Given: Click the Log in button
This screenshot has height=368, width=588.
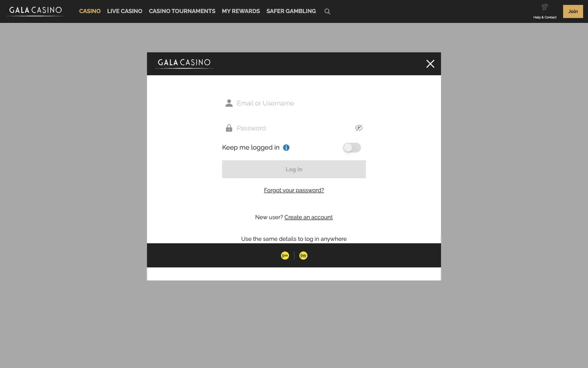Looking at the screenshot, I should coord(294,169).
